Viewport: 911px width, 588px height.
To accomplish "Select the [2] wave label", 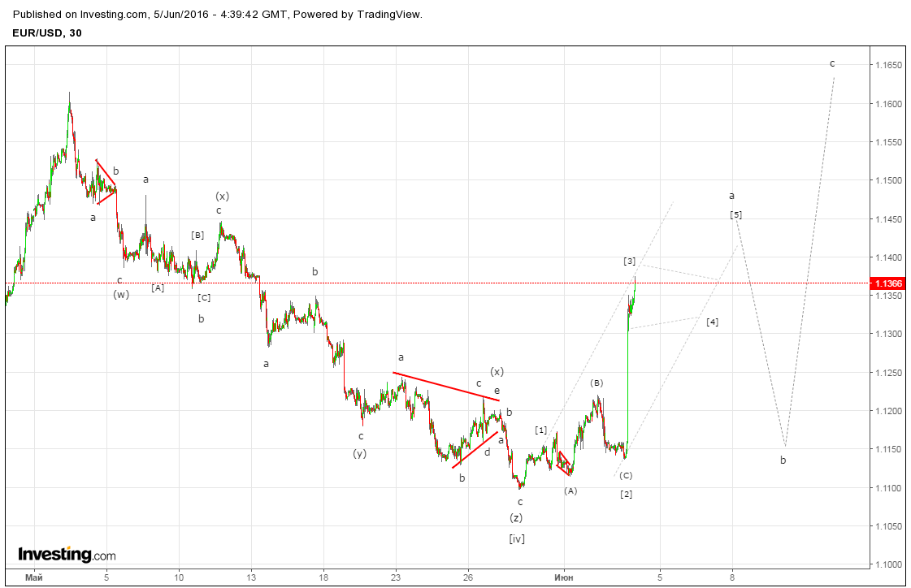I will click(627, 494).
